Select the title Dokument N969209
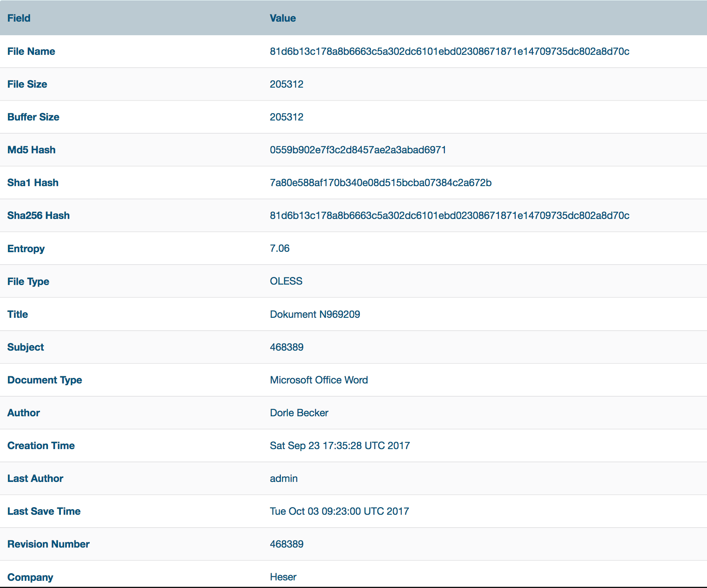The width and height of the screenshot is (707, 588). coord(315,315)
